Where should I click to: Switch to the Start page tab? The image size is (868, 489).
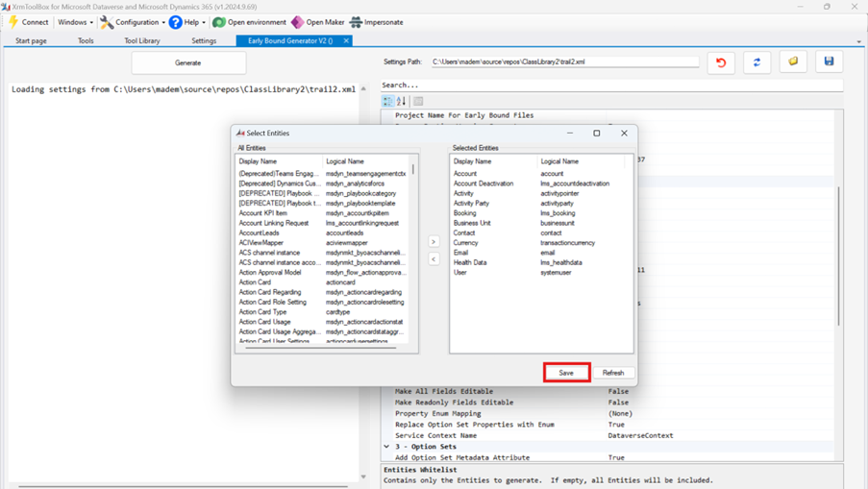pos(31,41)
